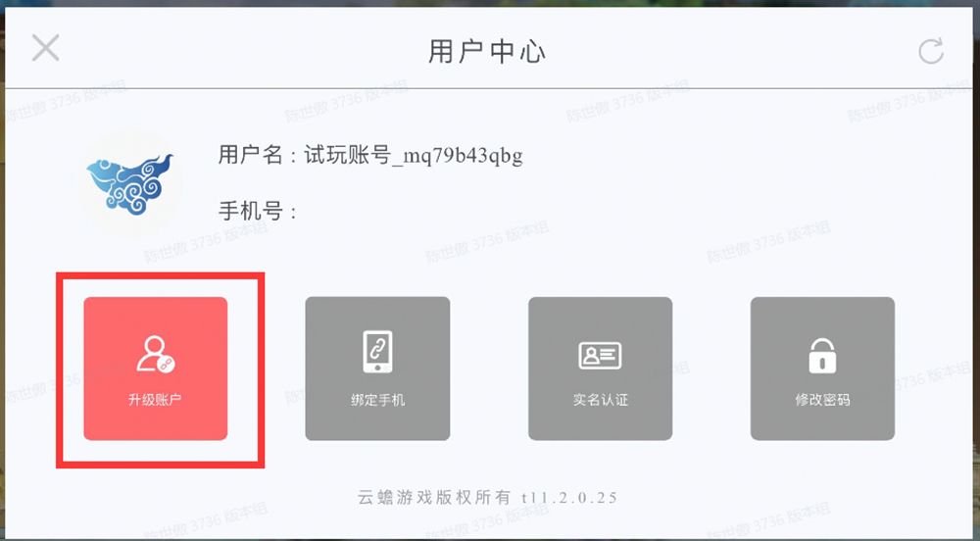Click the gray 修改密码 tile background
The width and height of the screenshot is (980, 541).
(x=822, y=369)
